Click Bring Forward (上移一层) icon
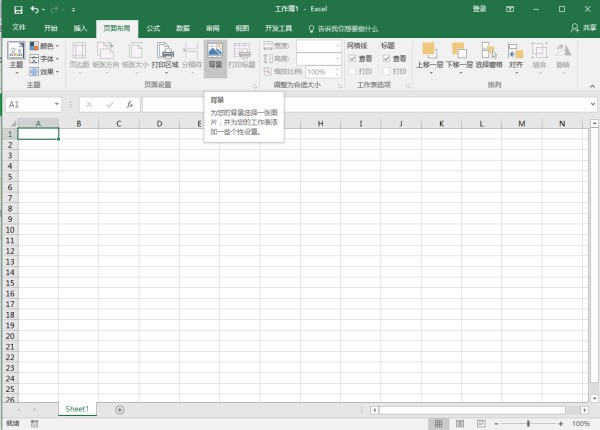Viewport: 600px width, 430px height. [x=430, y=51]
